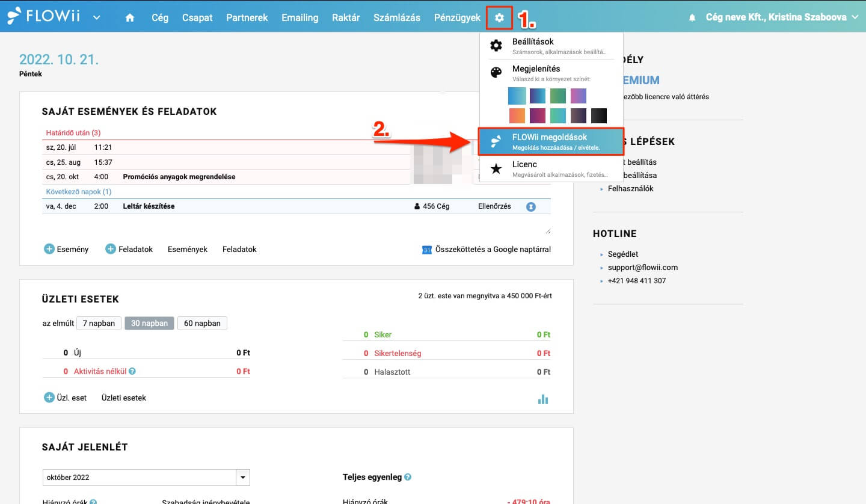
Task: Pick the green theme swatch
Action: (558, 96)
